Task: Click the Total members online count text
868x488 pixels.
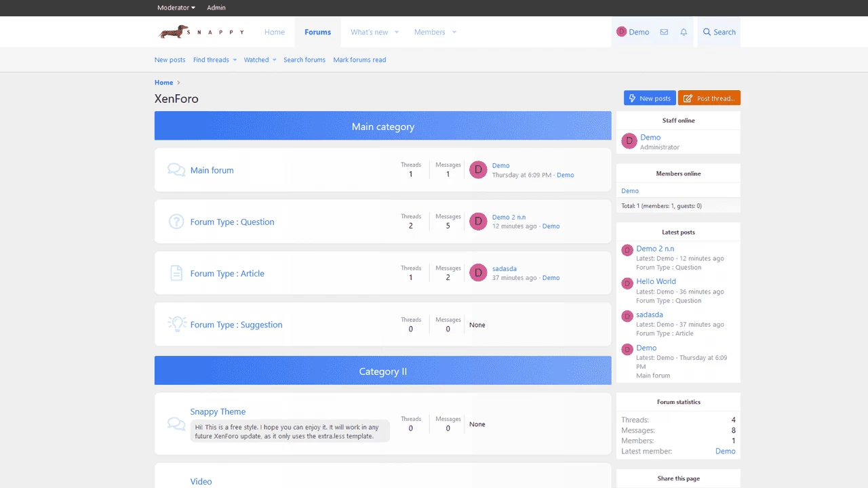Action: (x=661, y=205)
